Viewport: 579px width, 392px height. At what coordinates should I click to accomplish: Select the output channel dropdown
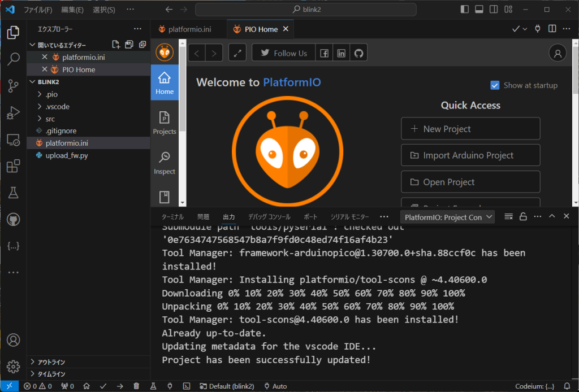448,217
